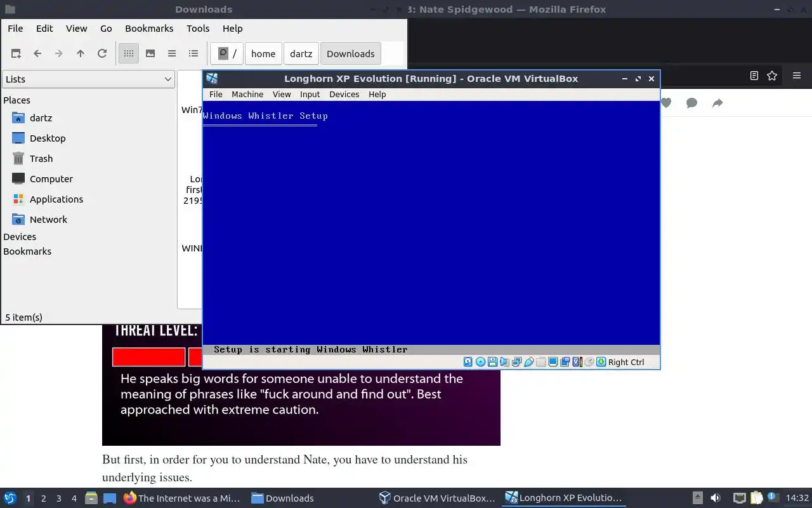Click the 'dartz' path button

[x=301, y=54]
